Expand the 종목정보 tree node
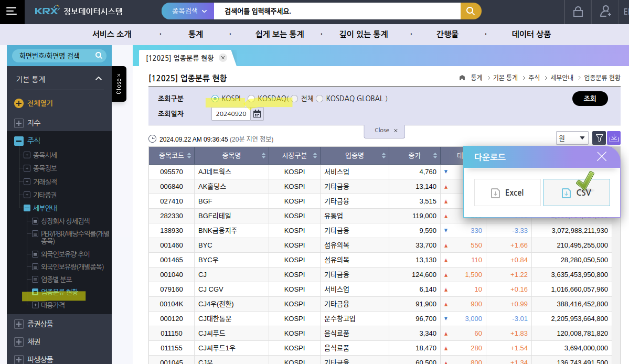This screenshot has width=629, height=364. tap(27, 168)
